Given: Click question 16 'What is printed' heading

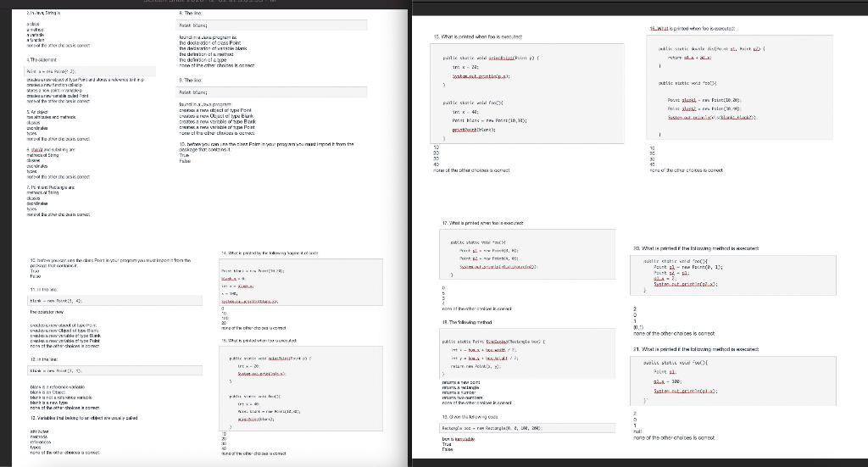Looking at the screenshot, I should pyautogui.click(x=692, y=28).
